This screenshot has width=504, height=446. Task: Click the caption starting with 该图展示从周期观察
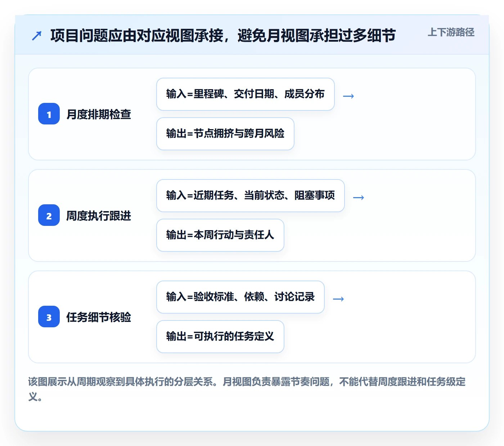(247, 389)
